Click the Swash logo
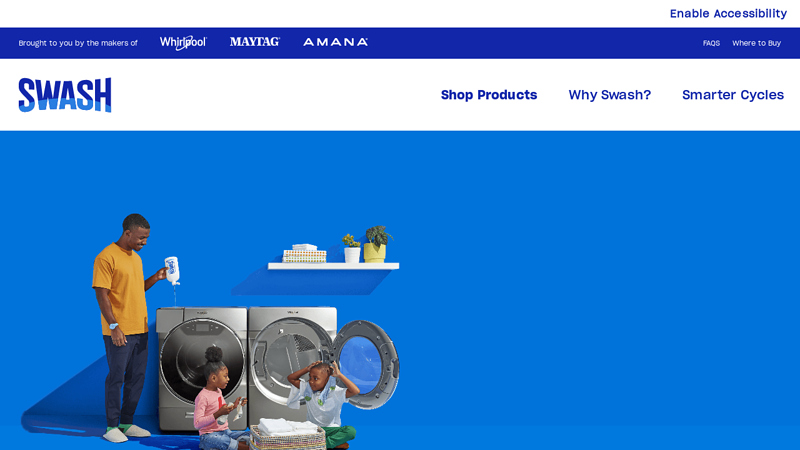This screenshot has height=450, width=800. click(x=65, y=95)
